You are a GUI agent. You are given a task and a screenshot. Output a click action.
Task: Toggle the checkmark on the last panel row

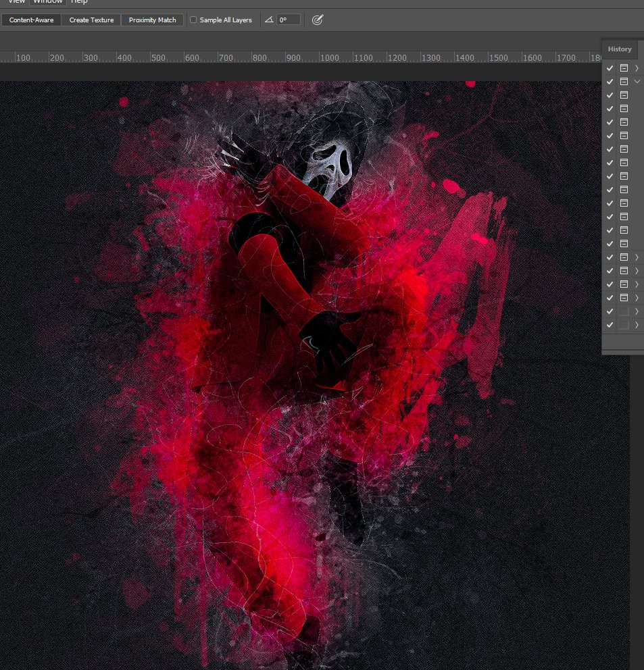[x=610, y=325]
